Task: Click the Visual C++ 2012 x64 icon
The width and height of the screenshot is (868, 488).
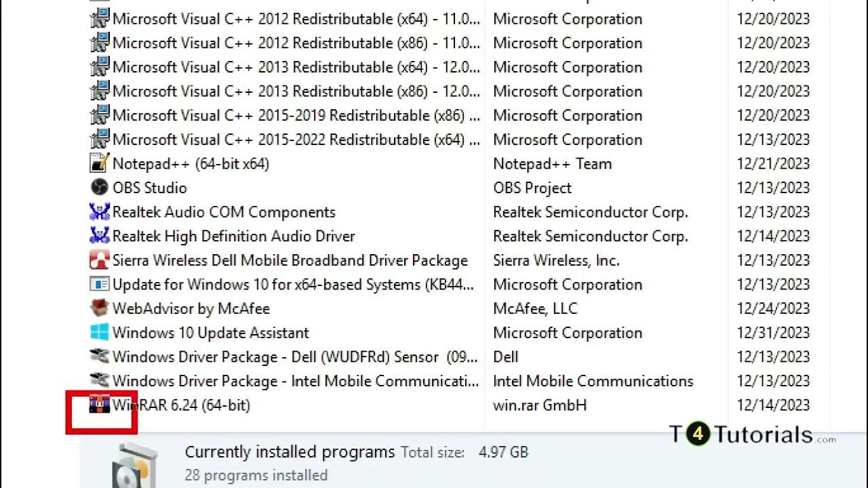Action: (x=100, y=19)
